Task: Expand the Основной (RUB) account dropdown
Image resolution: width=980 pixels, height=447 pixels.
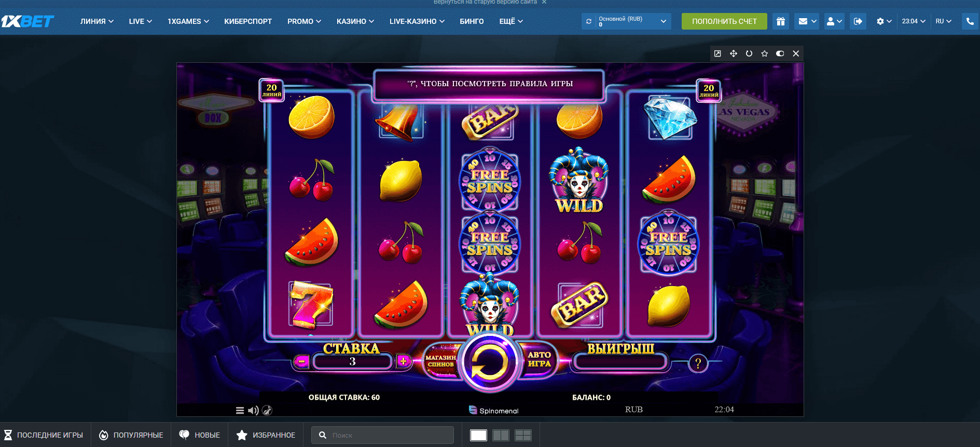Action: tap(632, 21)
